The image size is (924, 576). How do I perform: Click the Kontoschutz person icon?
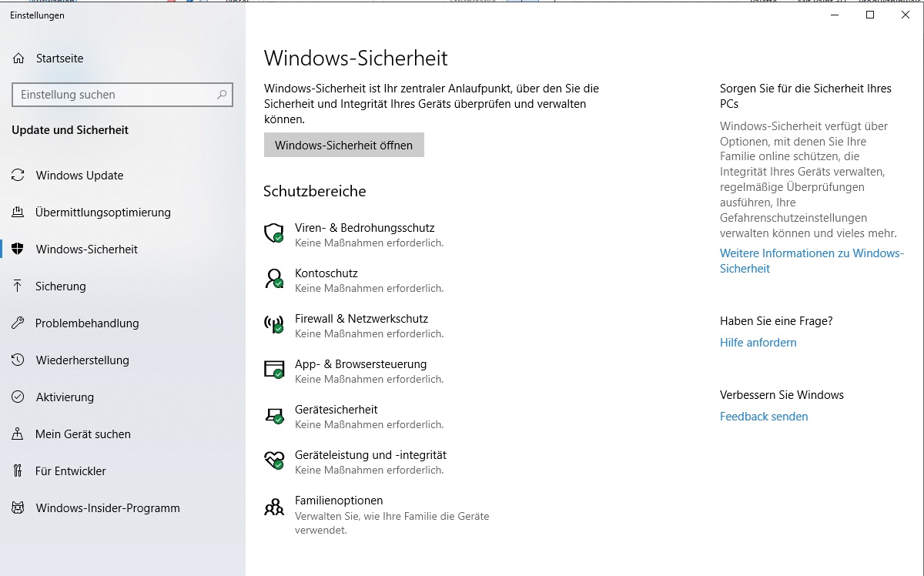(274, 279)
